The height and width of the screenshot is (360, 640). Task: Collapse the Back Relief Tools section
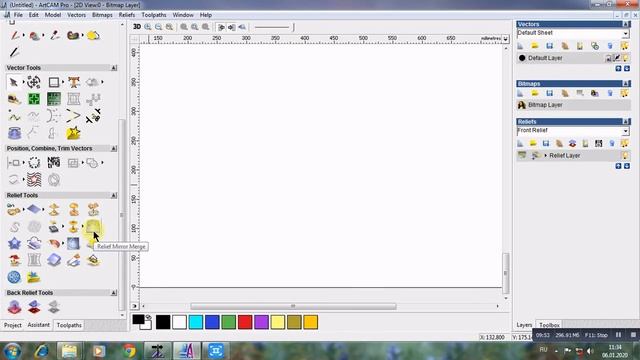point(114,293)
